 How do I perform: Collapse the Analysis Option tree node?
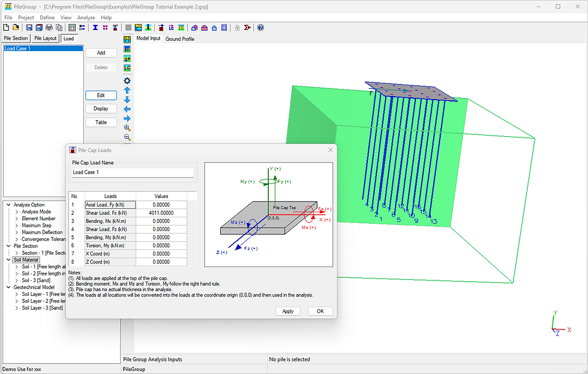click(8, 205)
